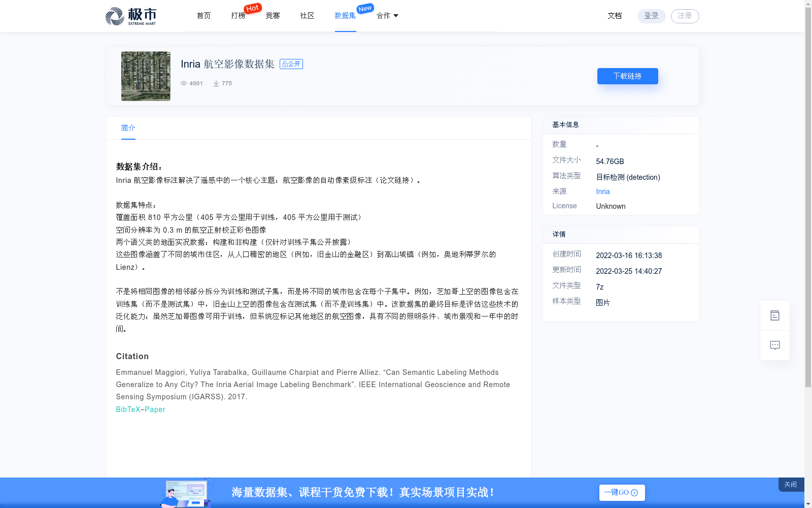Click the 基本信息 panel header
Screen dimensions: 812x508
pos(565,124)
